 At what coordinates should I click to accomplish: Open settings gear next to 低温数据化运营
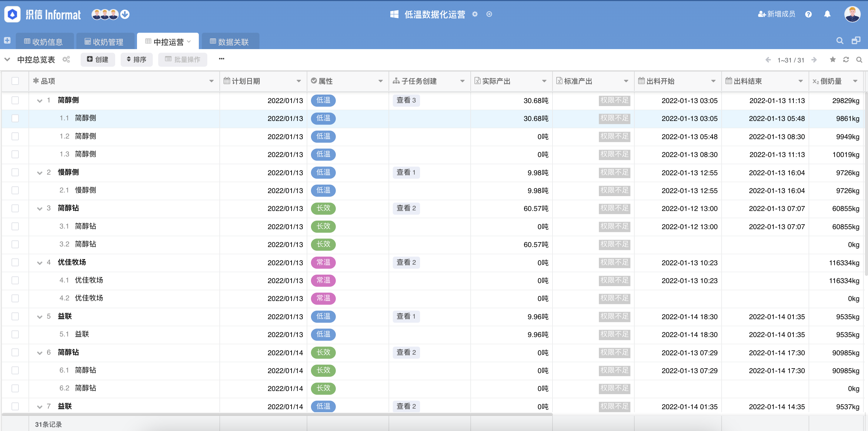(x=475, y=14)
